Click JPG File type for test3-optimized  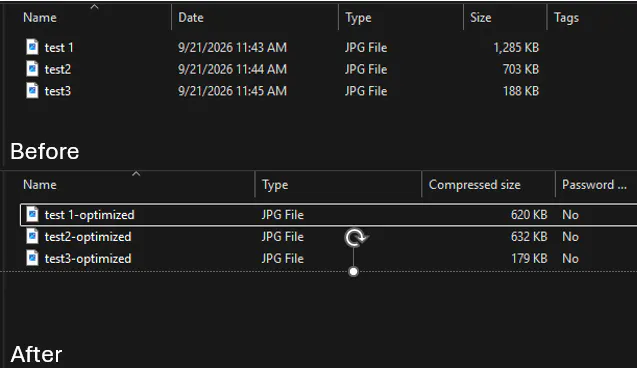point(283,258)
